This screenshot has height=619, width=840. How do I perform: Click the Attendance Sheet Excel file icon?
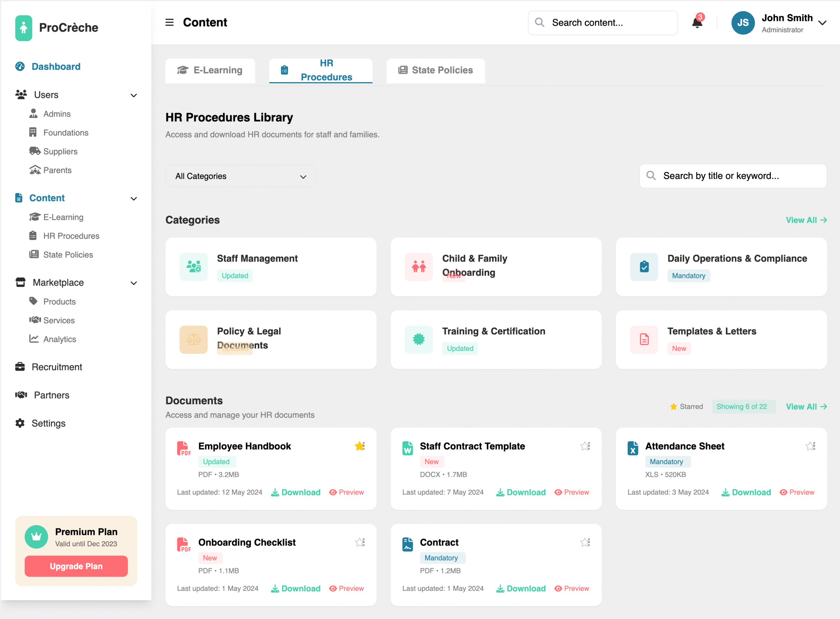(633, 448)
